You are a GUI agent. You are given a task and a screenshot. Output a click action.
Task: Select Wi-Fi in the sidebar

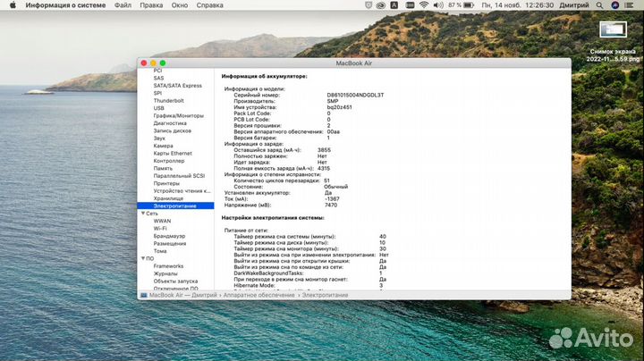coord(160,229)
